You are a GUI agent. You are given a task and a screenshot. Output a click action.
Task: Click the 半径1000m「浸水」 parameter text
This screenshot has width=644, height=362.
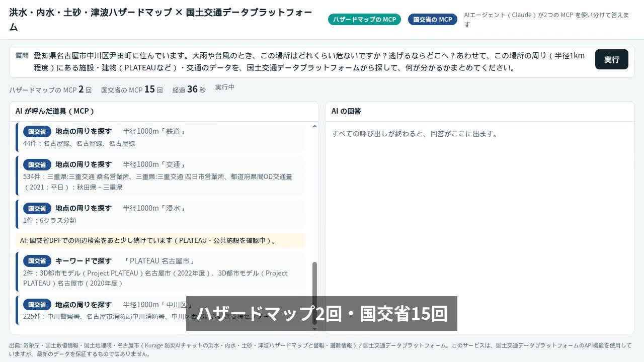(x=154, y=208)
